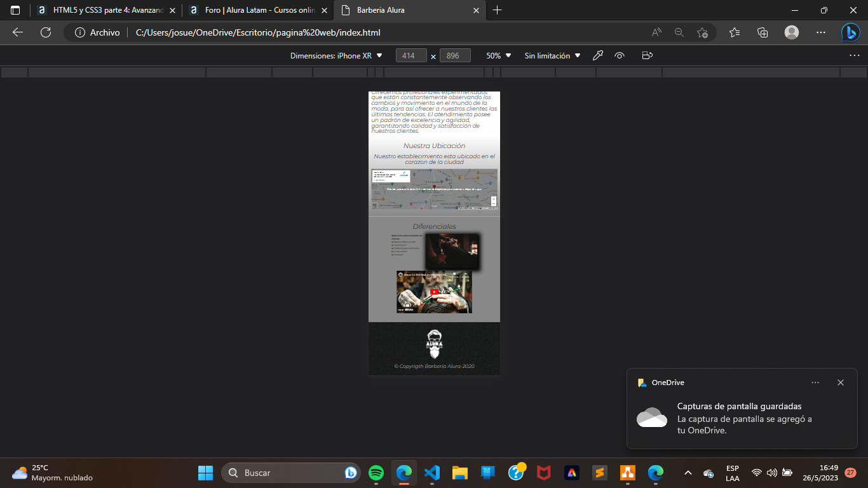Play the embedded YouTube barber video
The height and width of the screenshot is (488, 868).
(434, 292)
